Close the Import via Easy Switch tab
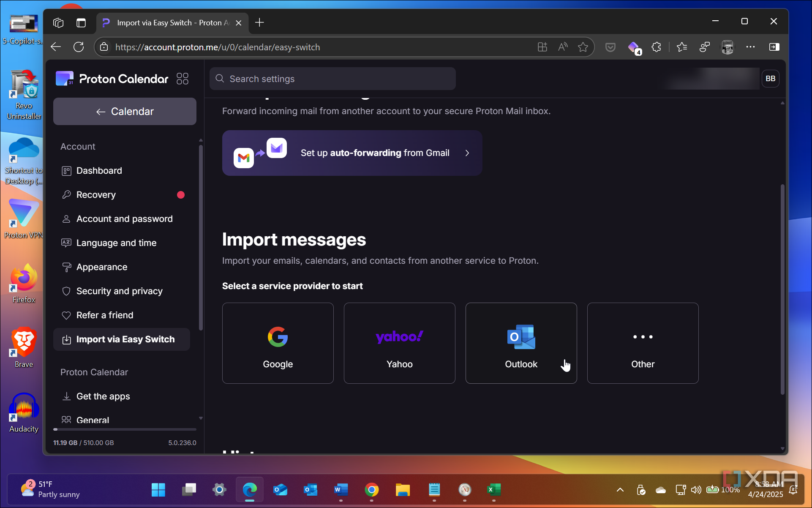 pos(239,23)
